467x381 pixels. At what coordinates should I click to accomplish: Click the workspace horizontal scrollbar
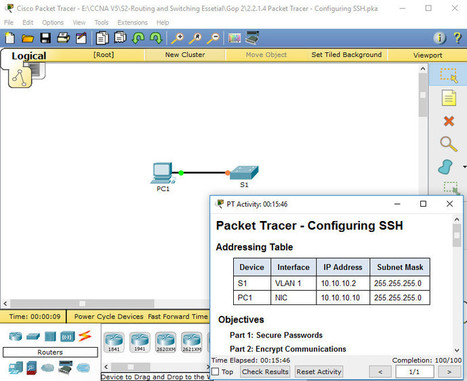point(106,303)
